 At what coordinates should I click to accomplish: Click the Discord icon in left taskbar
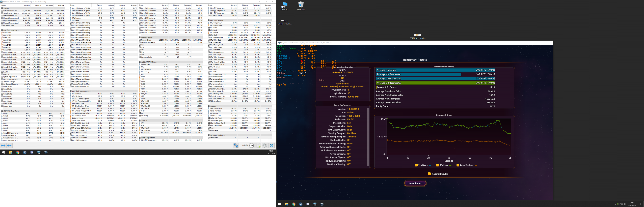(x=32, y=152)
